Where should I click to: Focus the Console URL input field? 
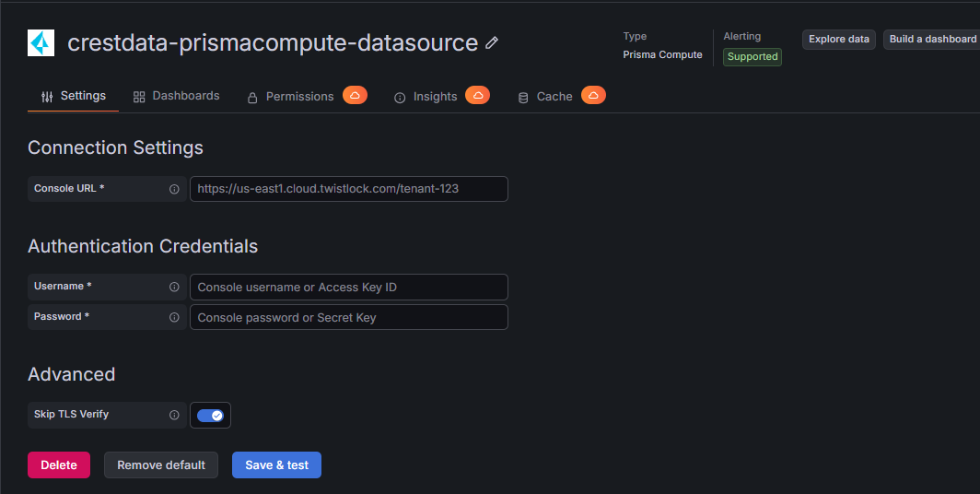[349, 189]
